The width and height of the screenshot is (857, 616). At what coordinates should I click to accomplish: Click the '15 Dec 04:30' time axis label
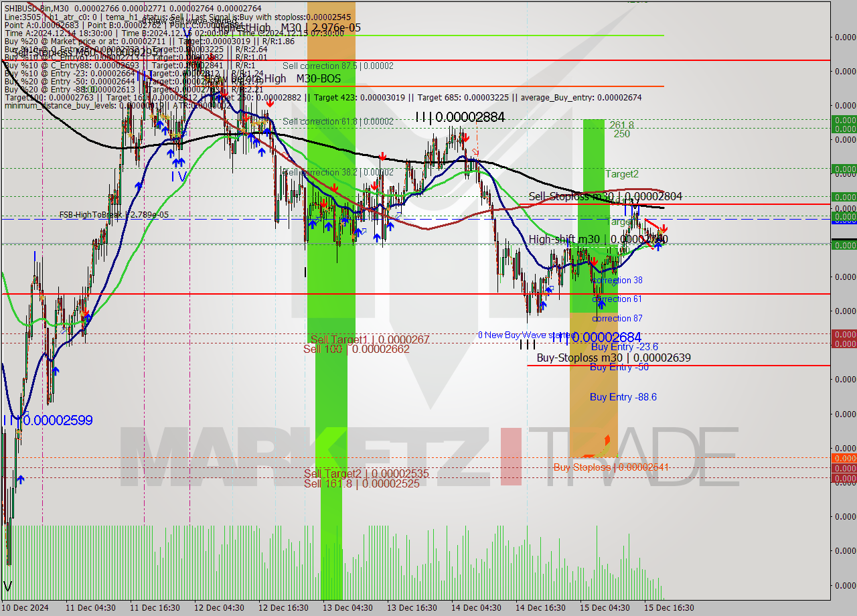605,608
